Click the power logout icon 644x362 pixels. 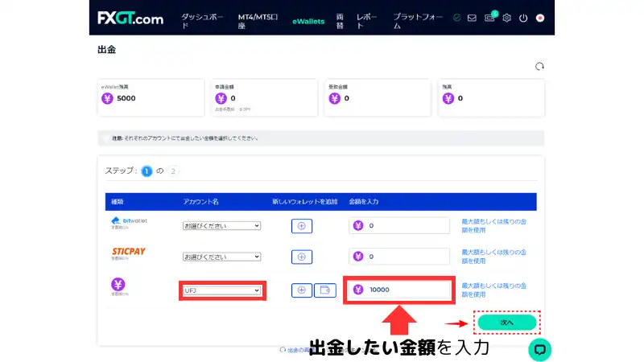pos(523,18)
